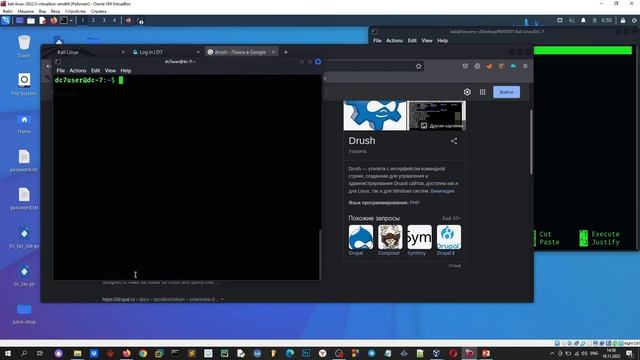Close the drush Google search tab
The image size is (640, 360).
[273, 52]
